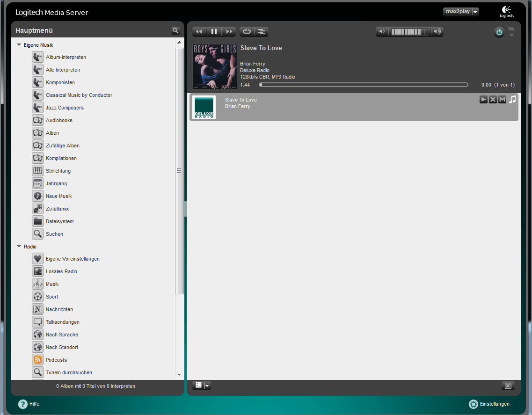The image size is (532, 415).
Task: Lower volume with the quiet speaker button
Action: click(382, 31)
